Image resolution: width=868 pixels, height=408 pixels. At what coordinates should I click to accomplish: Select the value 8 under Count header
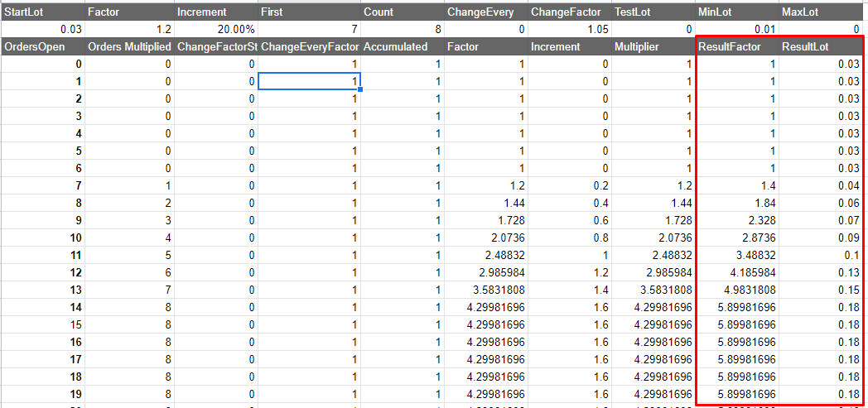coord(403,29)
